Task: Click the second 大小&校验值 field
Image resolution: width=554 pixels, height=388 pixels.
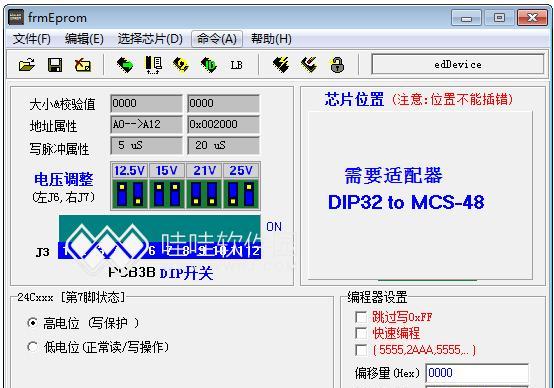Action: pyautogui.click(x=223, y=104)
